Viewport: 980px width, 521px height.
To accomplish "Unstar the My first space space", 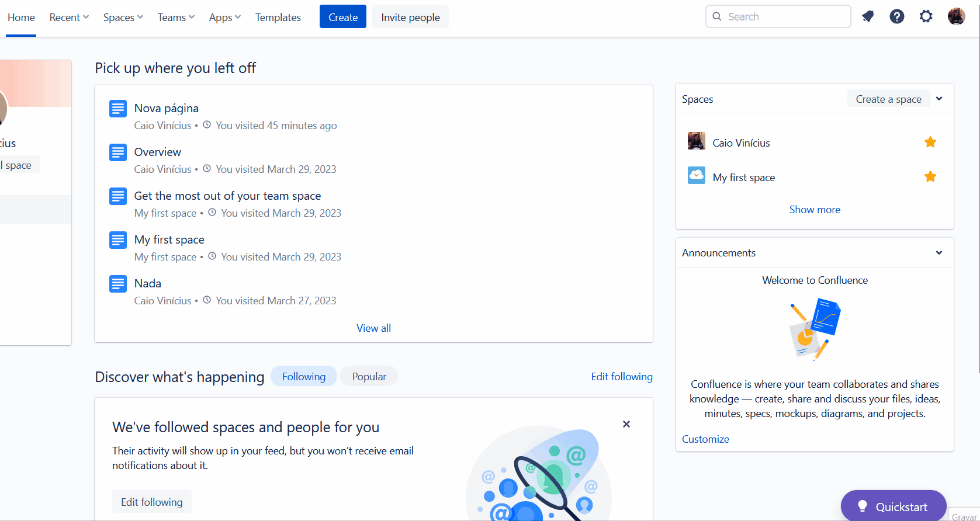I will click(930, 176).
